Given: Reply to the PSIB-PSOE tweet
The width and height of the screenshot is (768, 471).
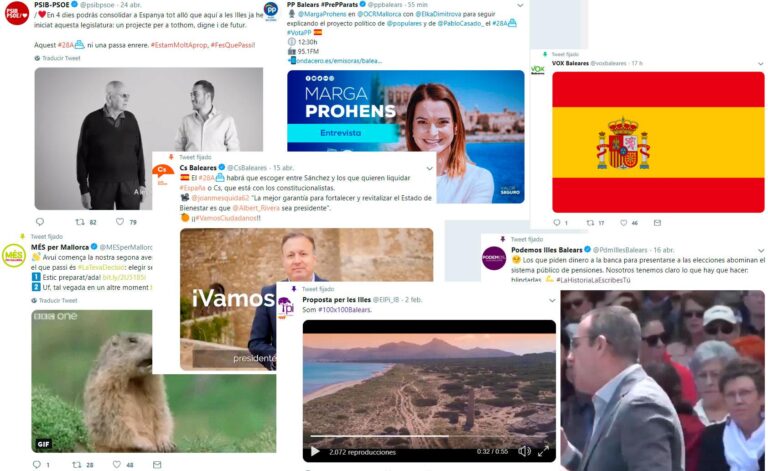Looking at the screenshot, I should point(40,222).
